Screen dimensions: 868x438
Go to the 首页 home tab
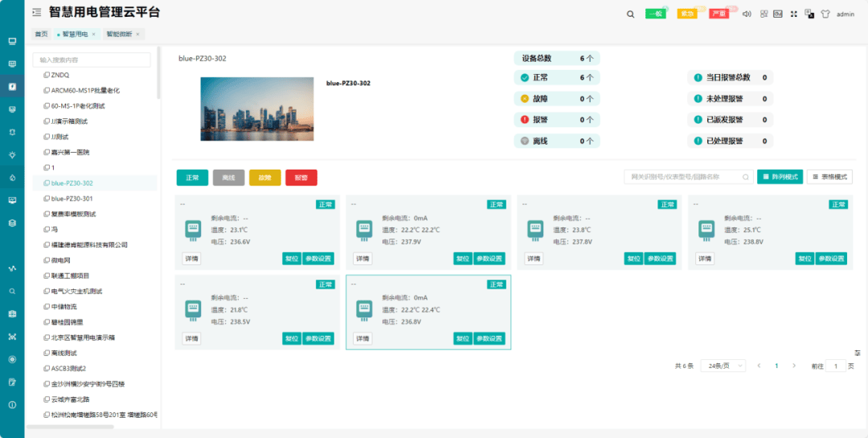click(x=41, y=34)
